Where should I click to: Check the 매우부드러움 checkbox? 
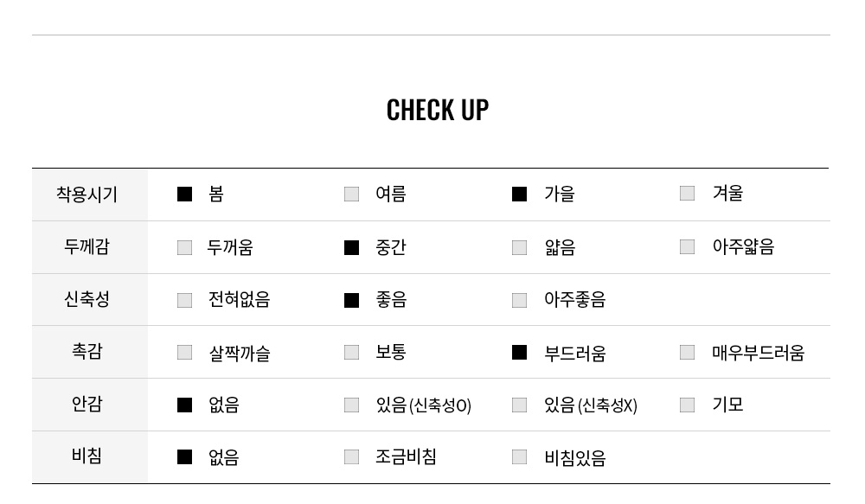pos(687,353)
